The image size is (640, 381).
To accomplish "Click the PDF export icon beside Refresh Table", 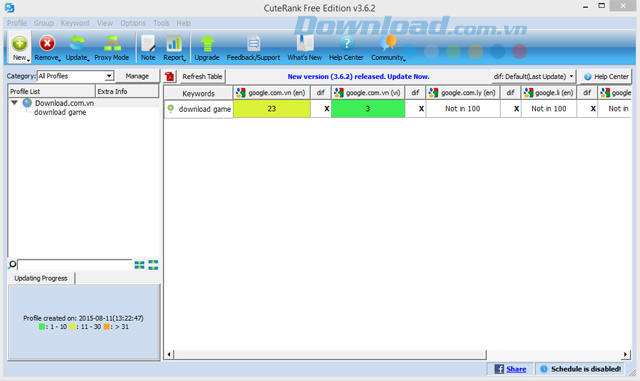I will click(x=170, y=76).
